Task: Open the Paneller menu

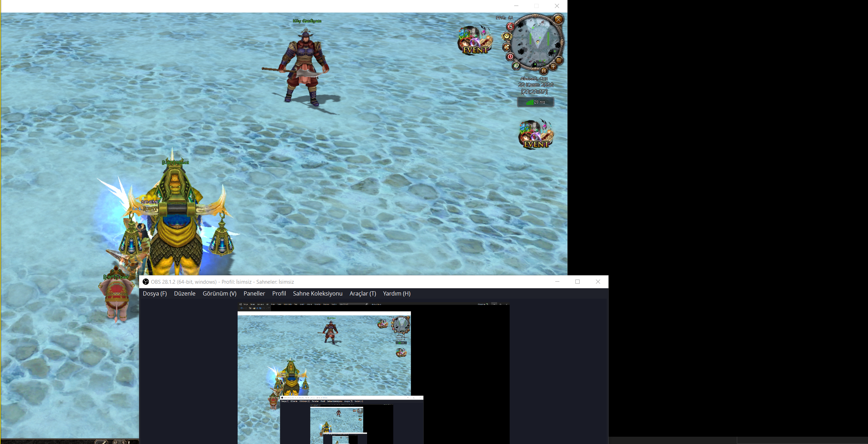Action: pos(254,293)
